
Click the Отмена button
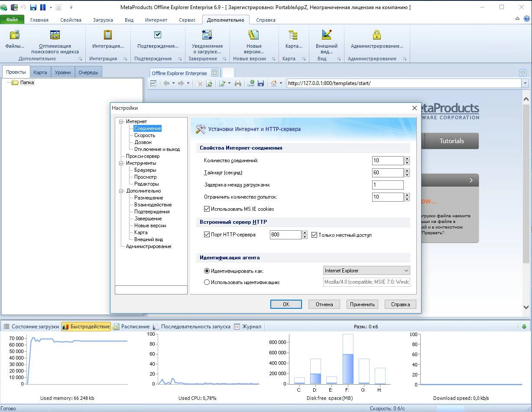click(x=324, y=304)
